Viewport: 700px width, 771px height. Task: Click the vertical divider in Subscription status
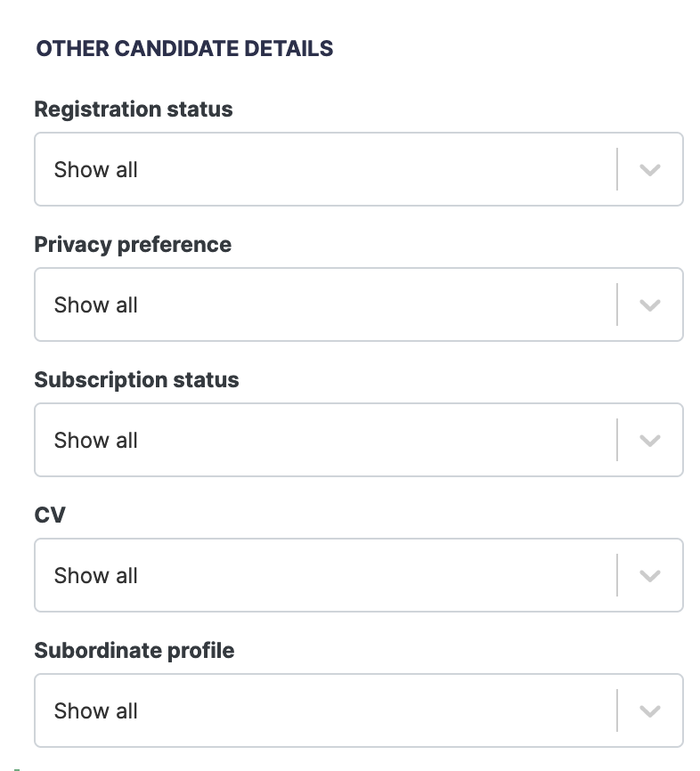coord(617,441)
